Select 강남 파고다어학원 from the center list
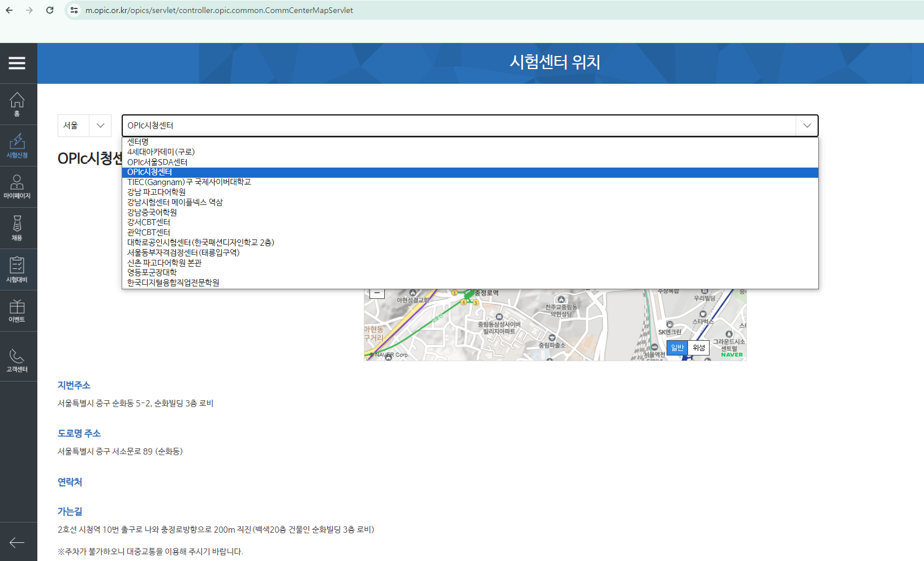This screenshot has width=924, height=561. (157, 192)
